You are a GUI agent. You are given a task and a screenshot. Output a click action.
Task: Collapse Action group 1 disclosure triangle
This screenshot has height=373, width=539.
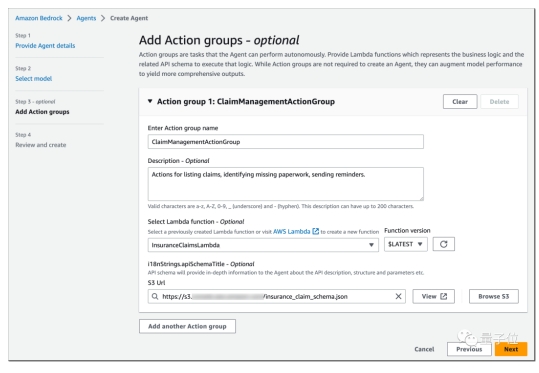click(150, 101)
